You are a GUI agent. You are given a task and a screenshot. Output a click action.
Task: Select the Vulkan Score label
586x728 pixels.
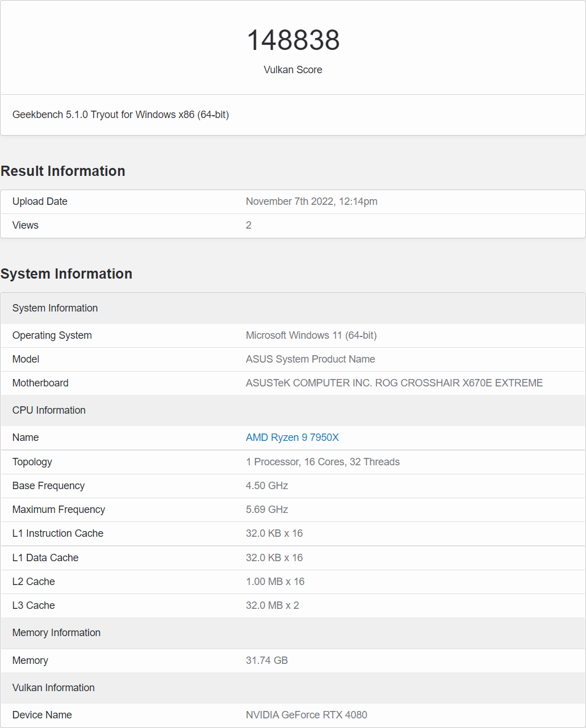(x=293, y=70)
